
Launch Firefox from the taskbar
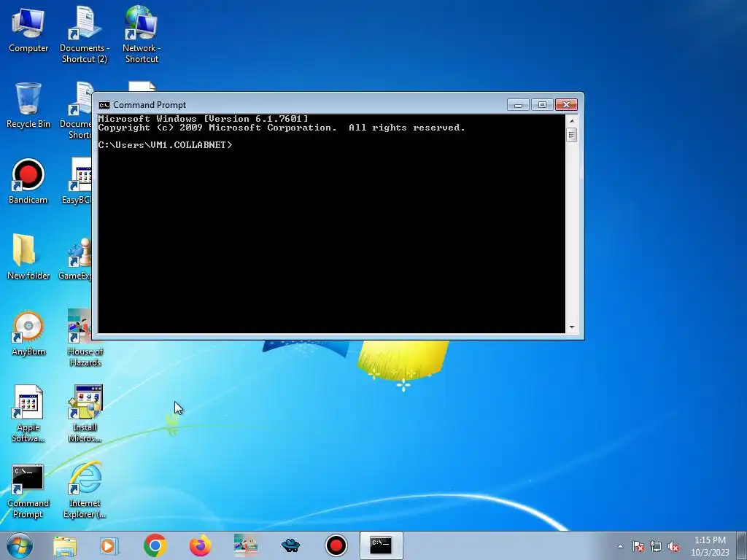(x=200, y=545)
